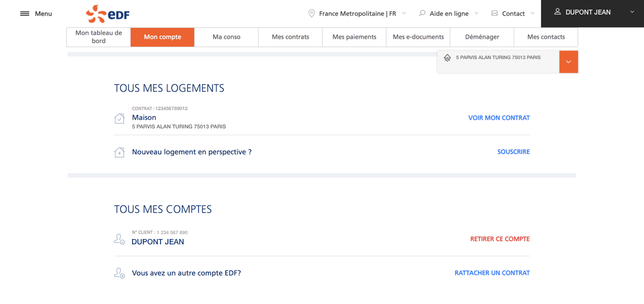Click the add-account person icon

click(x=119, y=273)
